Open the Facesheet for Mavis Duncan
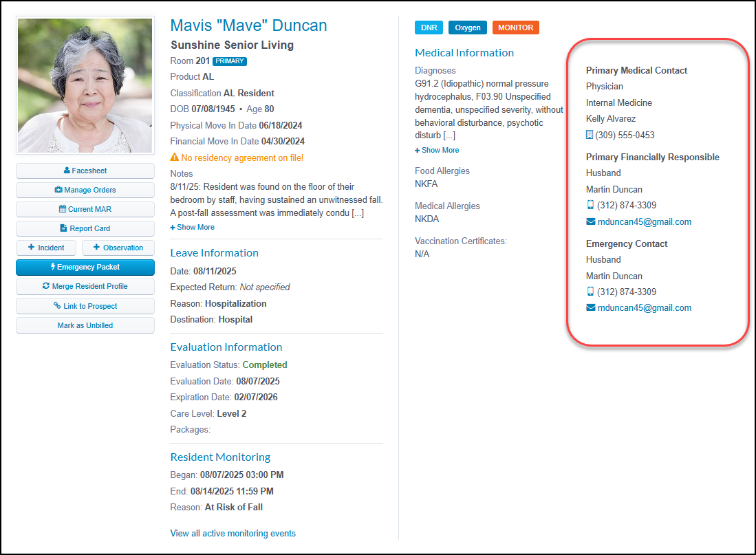Screen dimensions: 756x555 tap(85, 170)
